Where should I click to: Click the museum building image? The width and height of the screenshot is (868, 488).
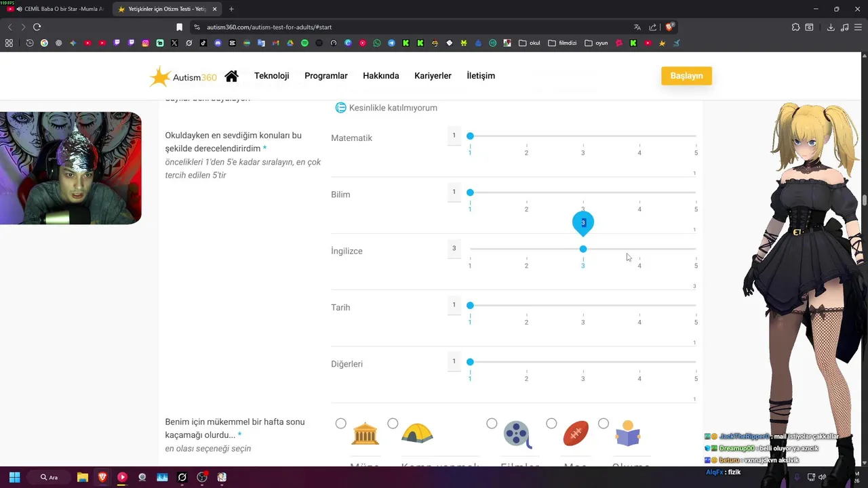click(366, 434)
